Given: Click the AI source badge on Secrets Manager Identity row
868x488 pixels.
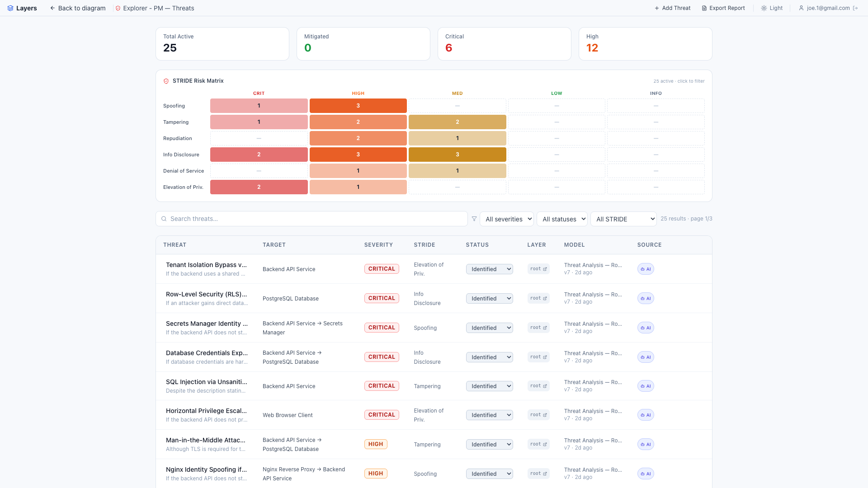Looking at the screenshot, I should click(646, 328).
